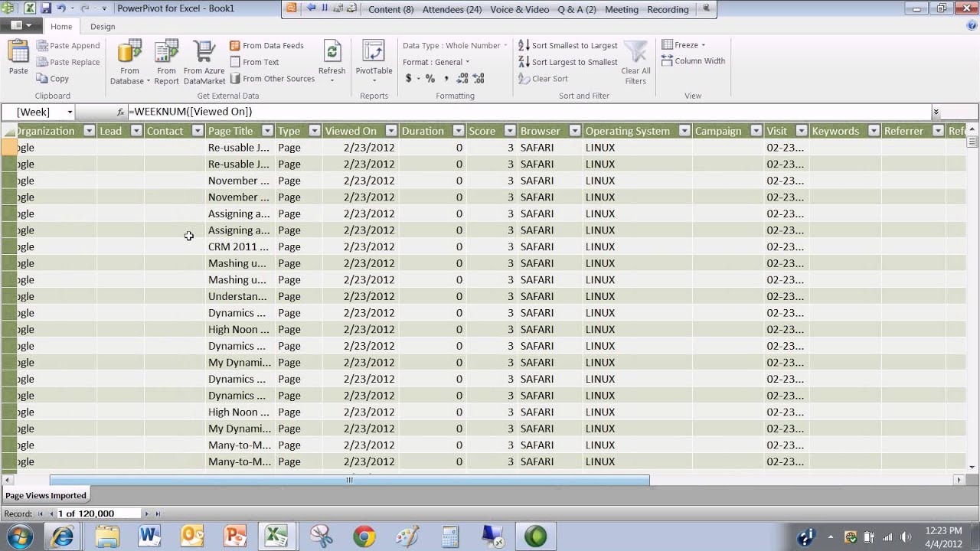Image resolution: width=980 pixels, height=551 pixels.
Task: Click Save icon in quick access toolbar
Action: (46, 8)
